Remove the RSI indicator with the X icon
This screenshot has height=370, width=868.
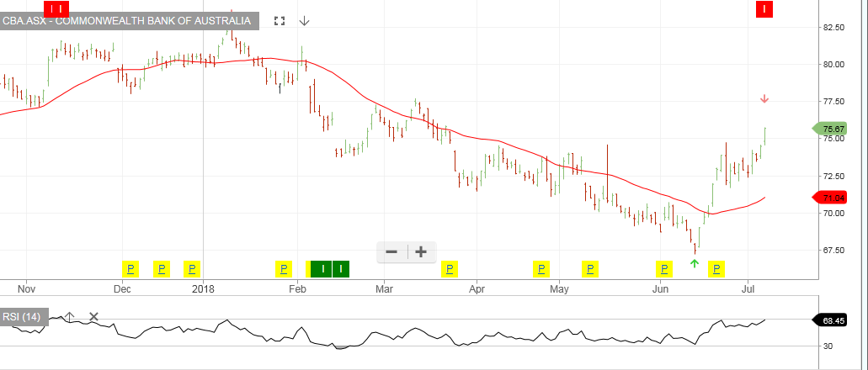94,317
